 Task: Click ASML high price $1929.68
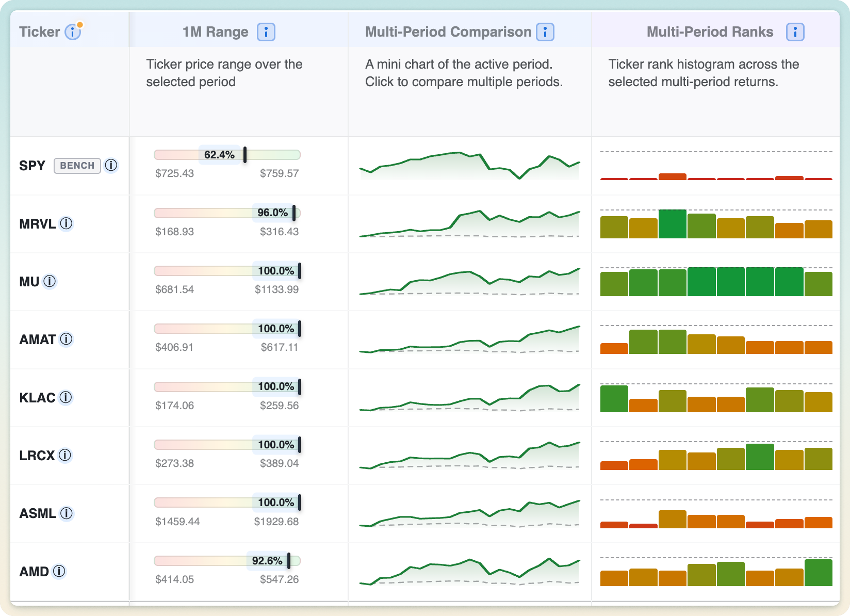(x=276, y=522)
